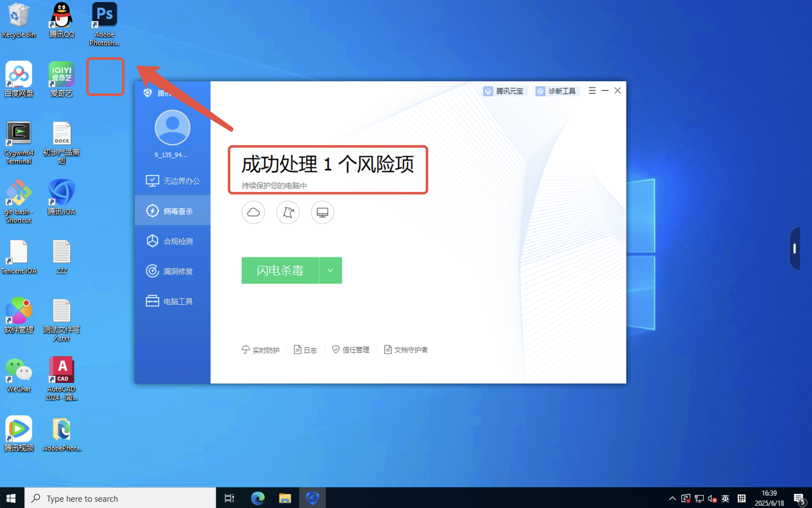Open 信任管理 trust management
Image resolution: width=812 pixels, height=508 pixels.
pos(351,350)
